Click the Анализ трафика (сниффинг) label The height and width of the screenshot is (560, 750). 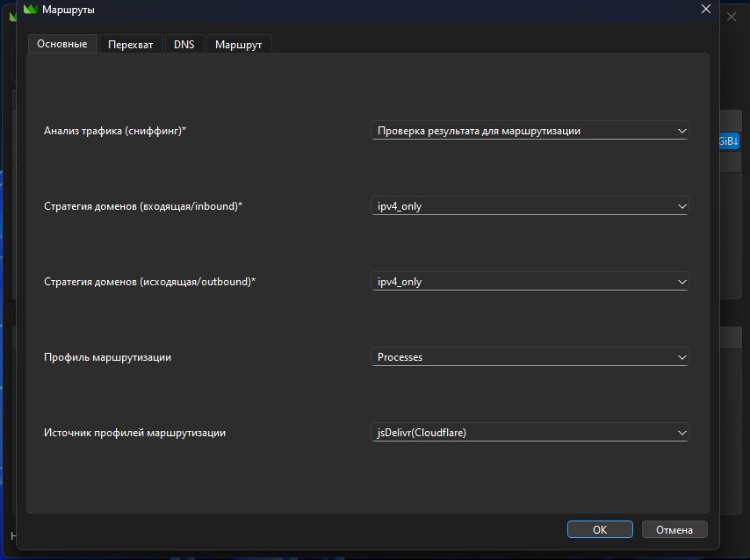[115, 131]
